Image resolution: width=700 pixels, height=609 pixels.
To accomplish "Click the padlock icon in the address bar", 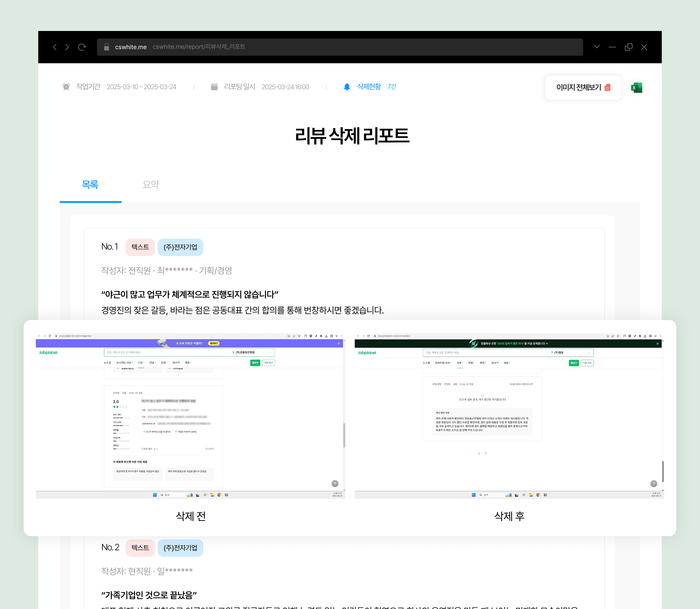I will point(106,47).
